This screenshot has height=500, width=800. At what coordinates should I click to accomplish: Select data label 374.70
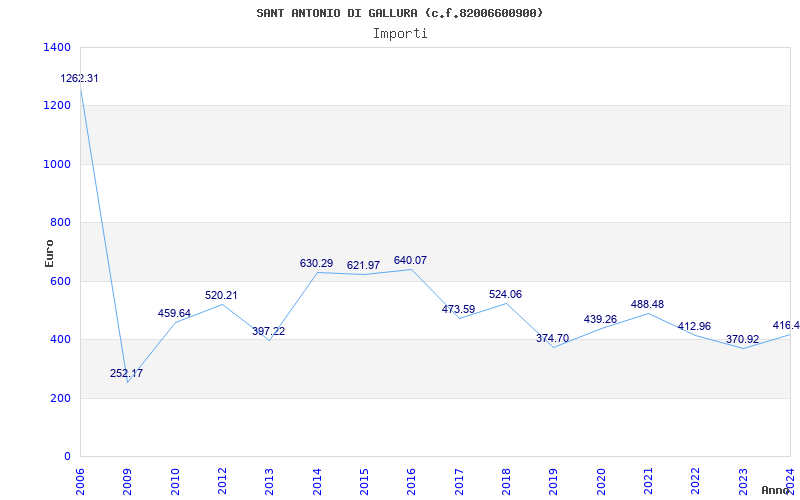(553, 338)
